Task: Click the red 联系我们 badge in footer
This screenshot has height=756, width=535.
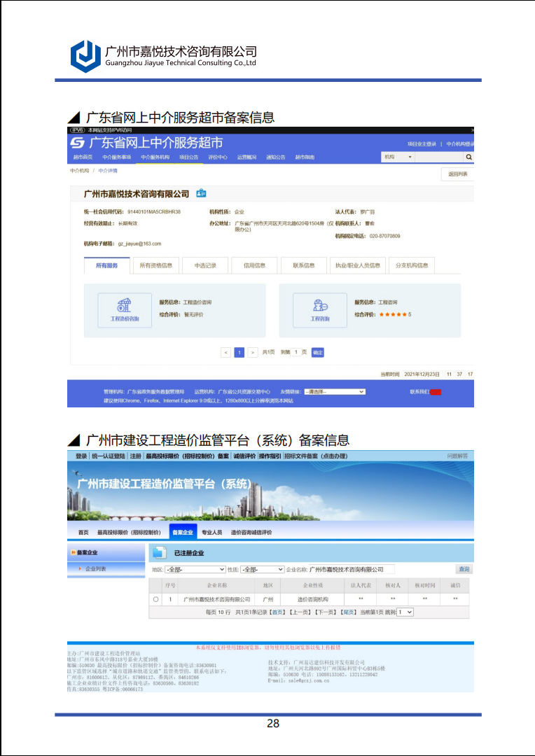Action: point(435,392)
